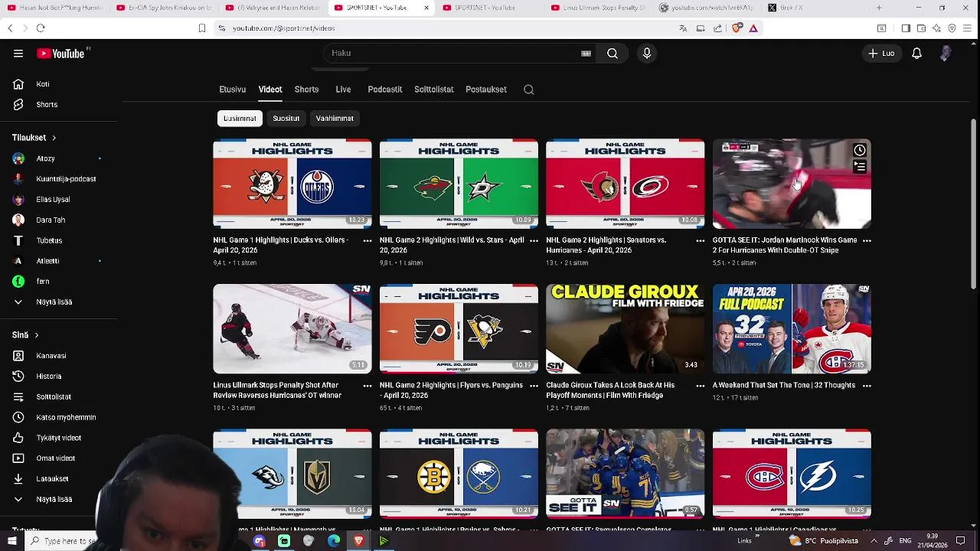Open the Soittolistat channel tab
The height and width of the screenshot is (551, 980).
(434, 90)
